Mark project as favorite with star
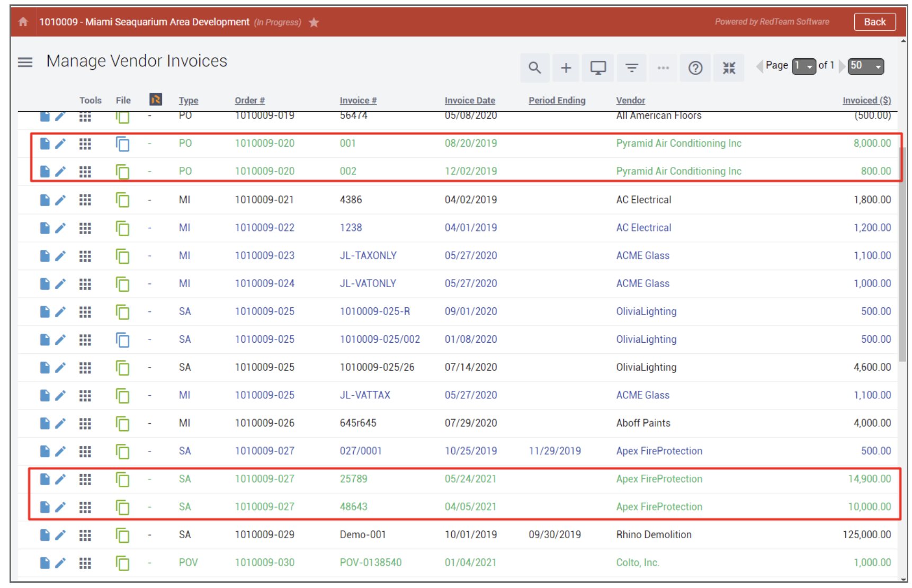Viewport: 912px width, 588px height. [x=314, y=22]
